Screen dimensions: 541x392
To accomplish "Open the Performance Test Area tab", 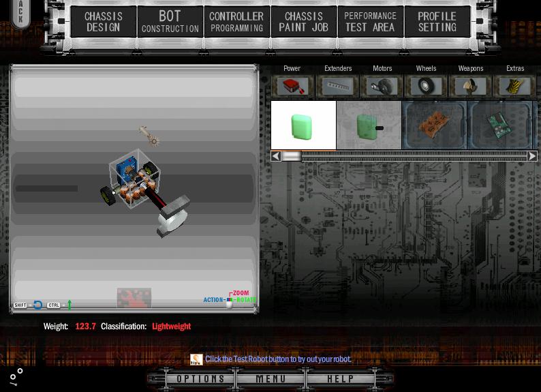I will coord(370,22).
